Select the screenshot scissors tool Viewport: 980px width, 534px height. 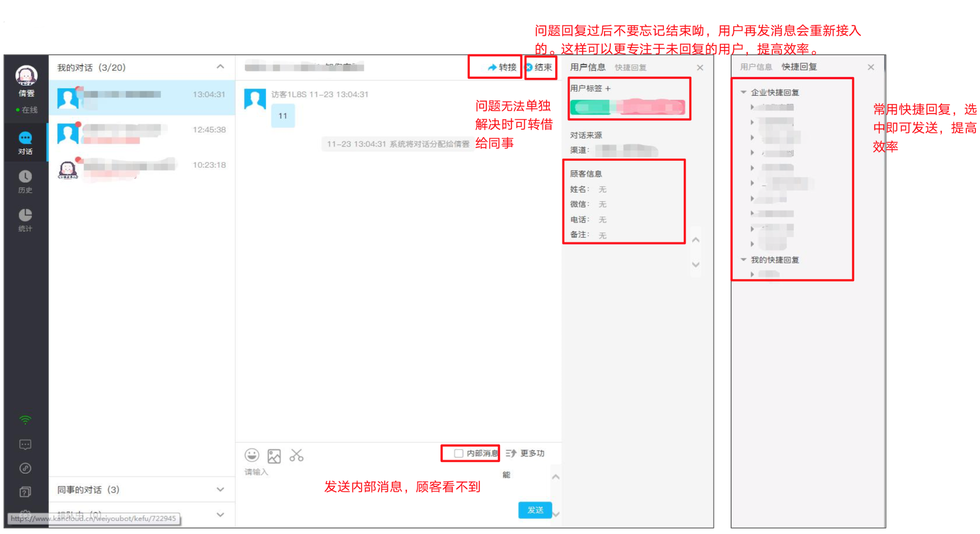(297, 455)
